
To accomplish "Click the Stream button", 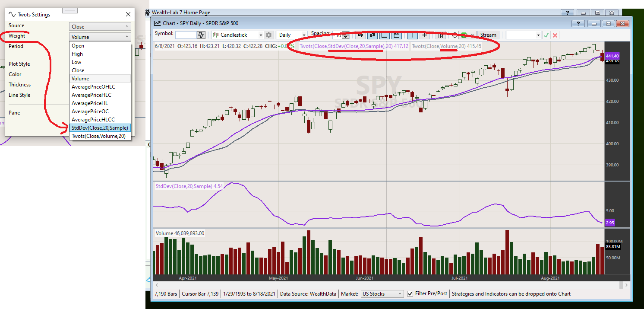I will coord(488,35).
